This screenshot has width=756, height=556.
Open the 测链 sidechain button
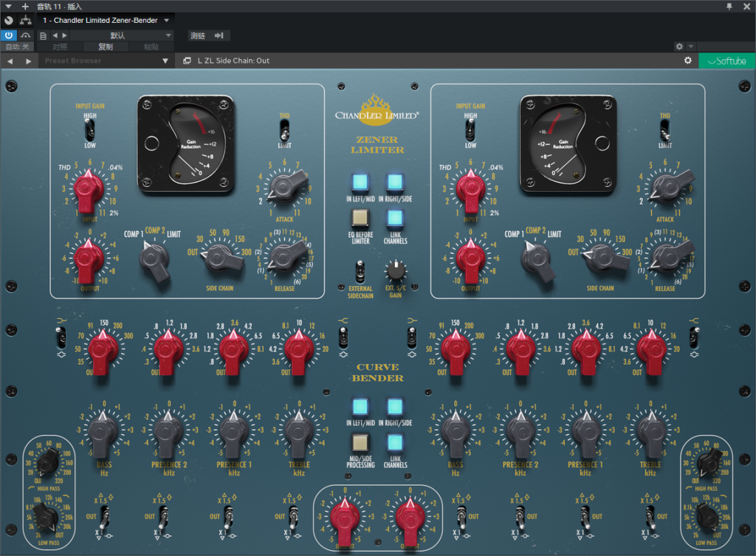(x=207, y=35)
